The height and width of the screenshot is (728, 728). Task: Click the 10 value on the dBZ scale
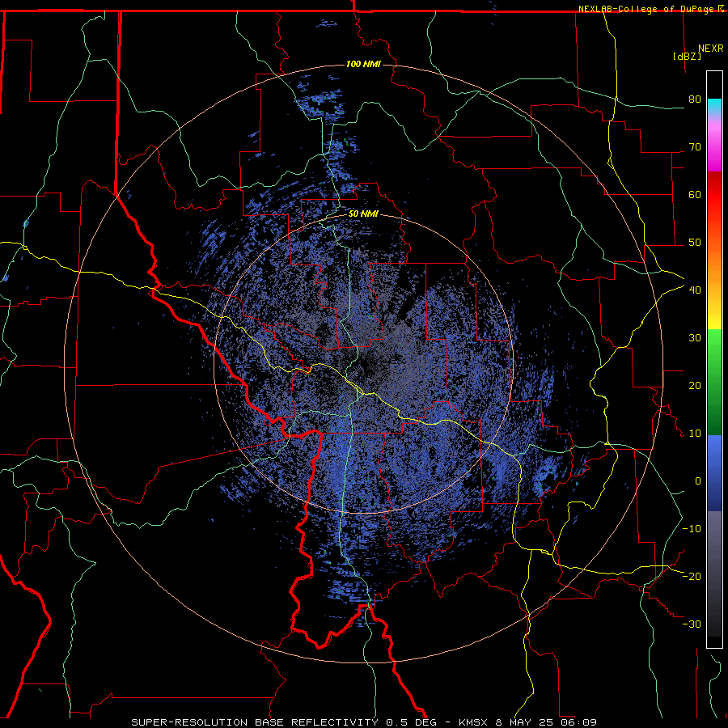click(x=695, y=434)
